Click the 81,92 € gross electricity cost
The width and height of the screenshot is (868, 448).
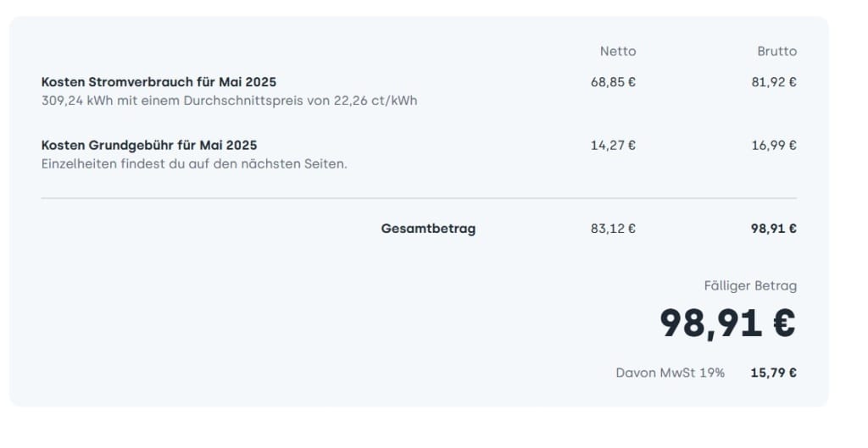click(774, 82)
